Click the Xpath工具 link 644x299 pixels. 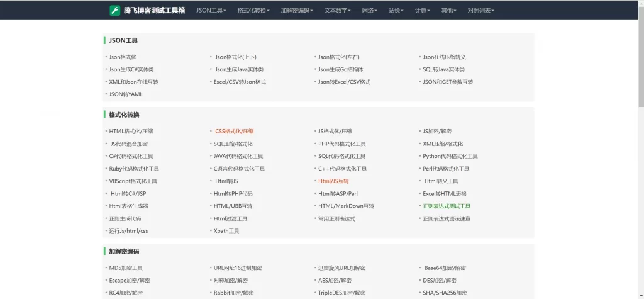(226, 231)
